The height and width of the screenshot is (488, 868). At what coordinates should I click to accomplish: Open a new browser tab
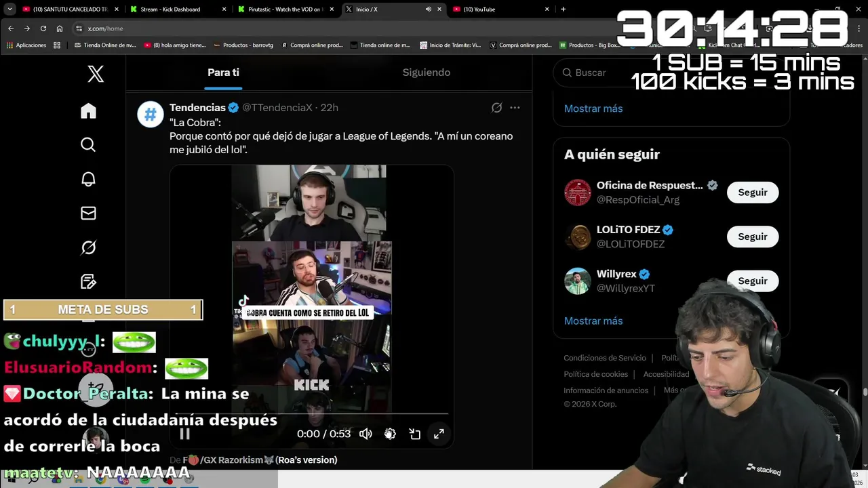coord(563,9)
